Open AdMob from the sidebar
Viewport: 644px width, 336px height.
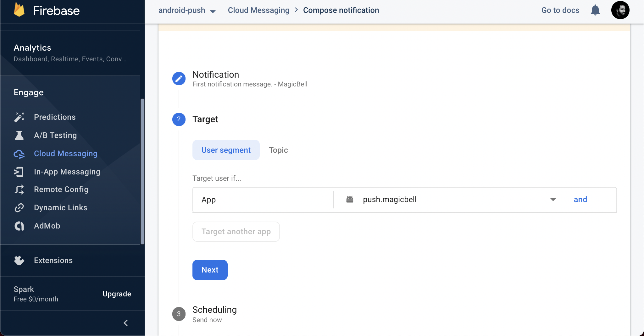pos(47,226)
